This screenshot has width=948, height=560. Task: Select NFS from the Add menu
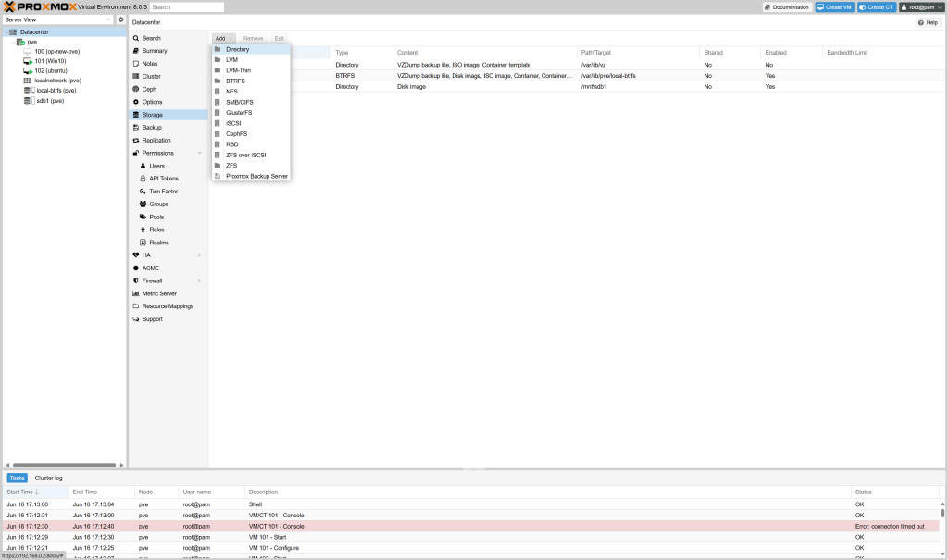230,92
